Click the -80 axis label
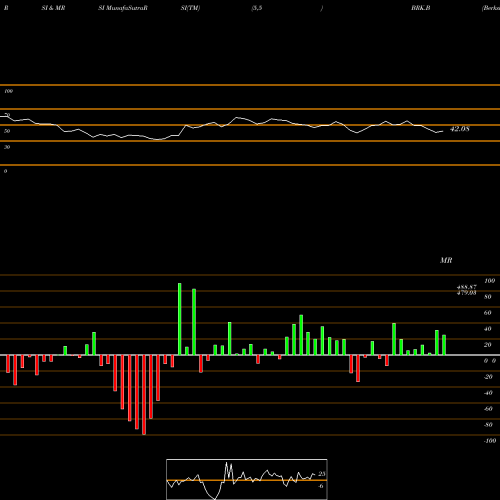Screen dimensions: 500x500 [488, 425]
